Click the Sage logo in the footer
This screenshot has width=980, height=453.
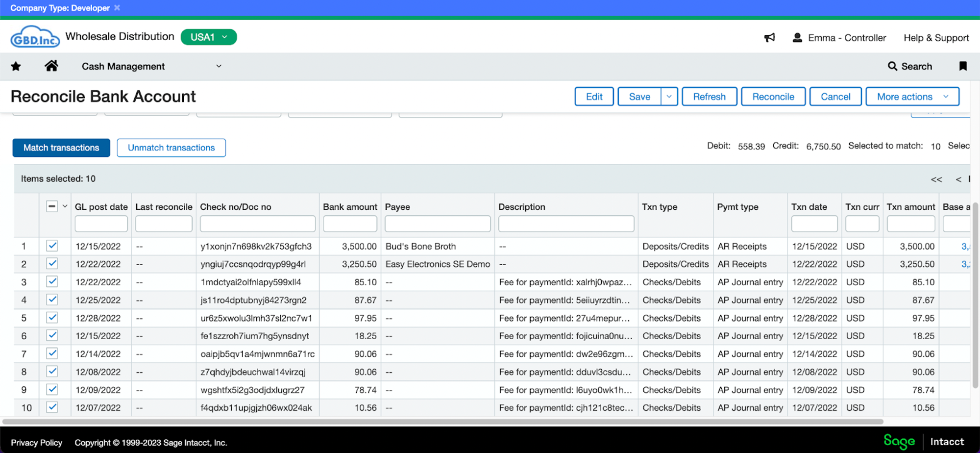[899, 442]
